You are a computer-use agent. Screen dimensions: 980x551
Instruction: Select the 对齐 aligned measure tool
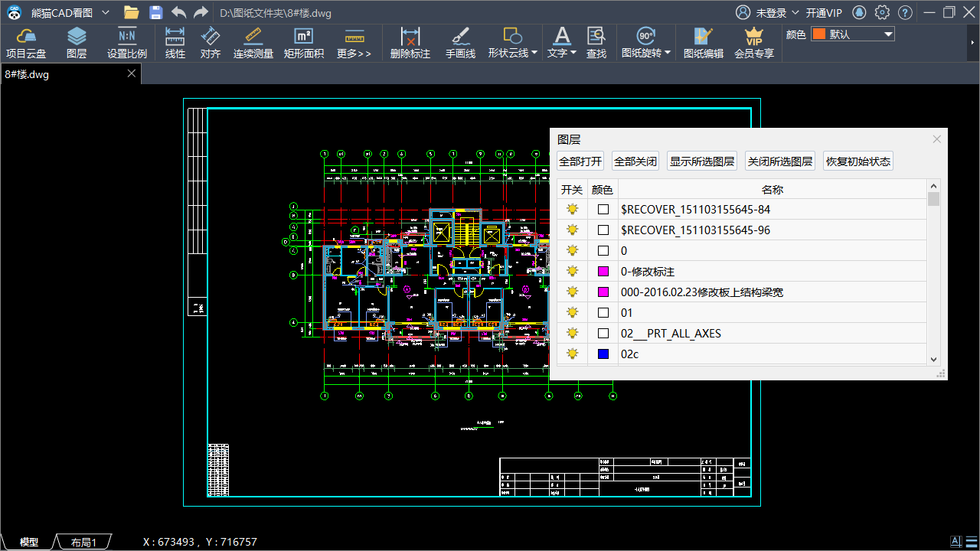click(x=211, y=43)
